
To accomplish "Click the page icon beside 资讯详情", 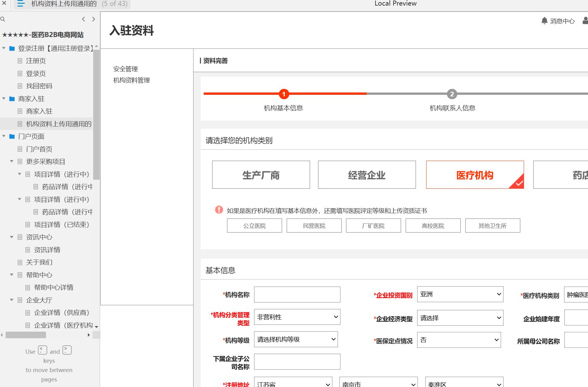I will [x=28, y=250].
